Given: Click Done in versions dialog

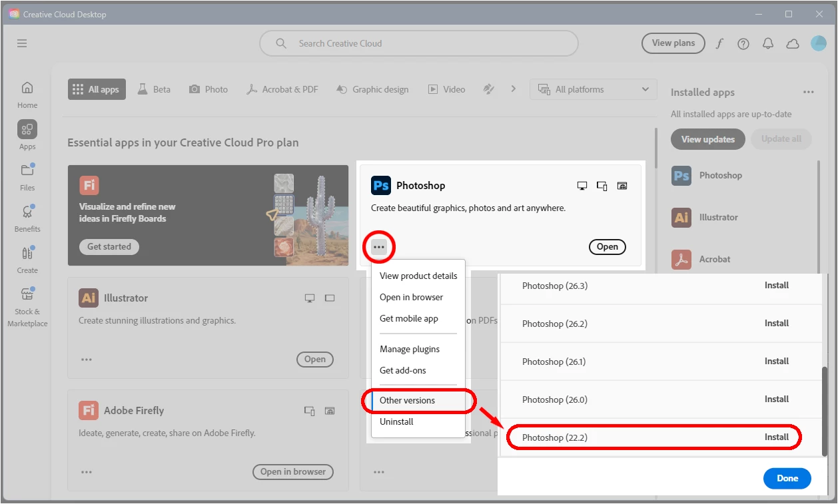Looking at the screenshot, I should 787,478.
